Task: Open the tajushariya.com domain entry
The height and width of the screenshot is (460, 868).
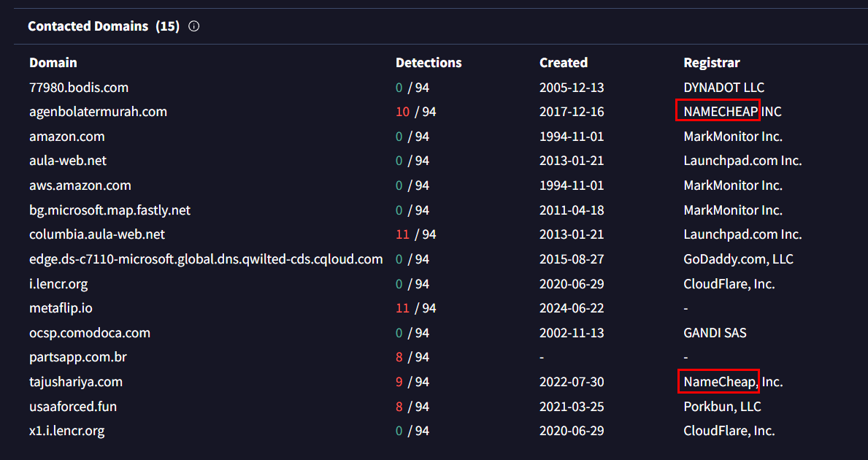Action: coord(76,382)
